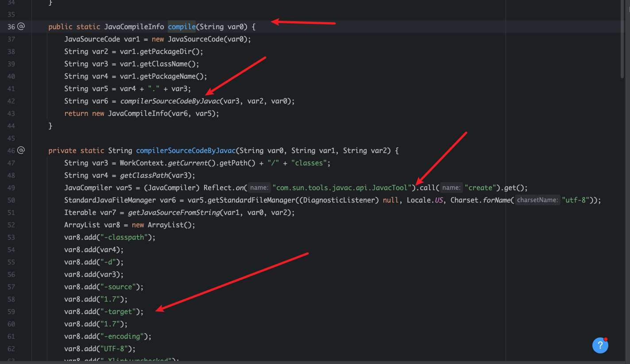Screen dimensions: 630x364
Task: Click the vertical scrollbar thumb on right edge
Action: click(623, 40)
